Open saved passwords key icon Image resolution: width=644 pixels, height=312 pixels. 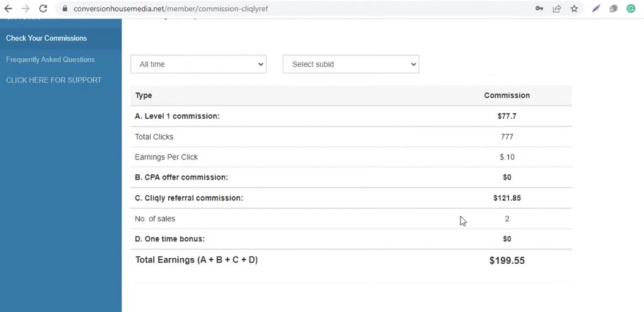540,9
